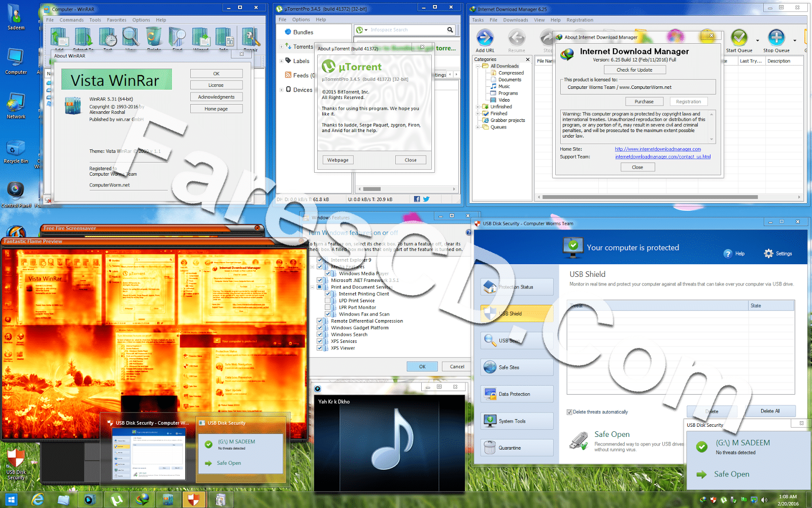
Task: Enable the LPR Port Monitor checkbox
Action: click(x=328, y=307)
